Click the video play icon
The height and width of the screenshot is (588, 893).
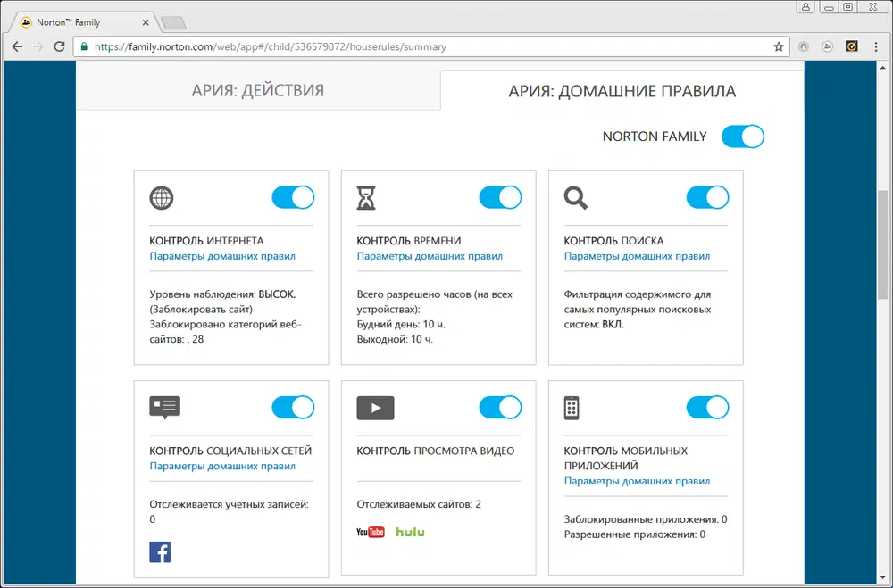pyautogui.click(x=375, y=408)
